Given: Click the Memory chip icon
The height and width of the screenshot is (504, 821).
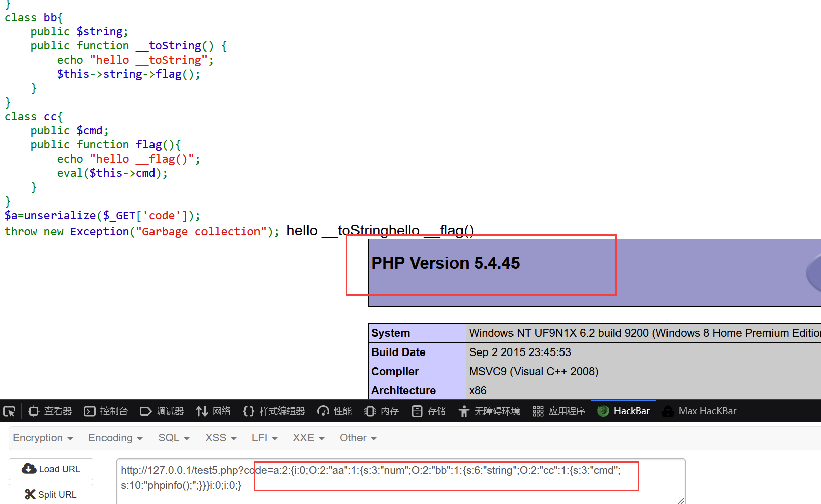Looking at the screenshot, I should 370,411.
